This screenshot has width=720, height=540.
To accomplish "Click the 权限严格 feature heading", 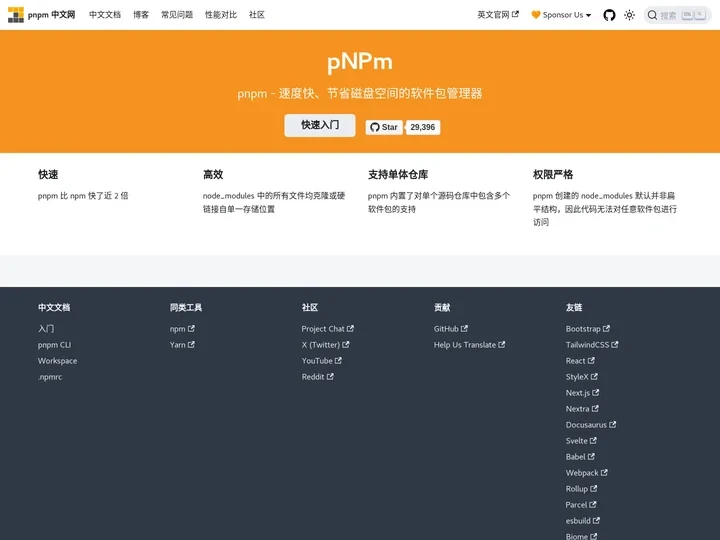I will 552,174.
